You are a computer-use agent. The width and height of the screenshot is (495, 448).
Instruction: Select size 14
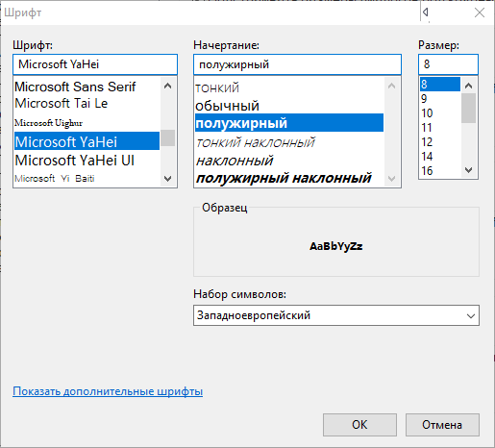click(x=440, y=157)
